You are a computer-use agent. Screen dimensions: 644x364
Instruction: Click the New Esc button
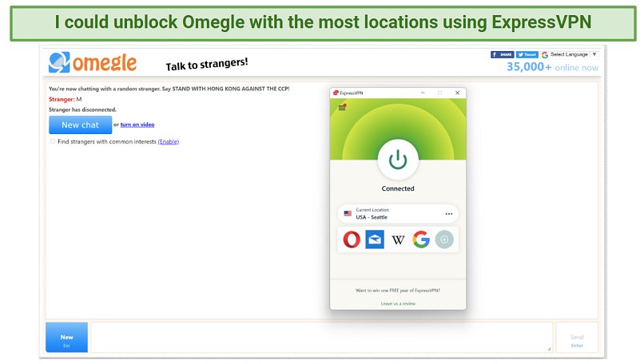pos(66,338)
